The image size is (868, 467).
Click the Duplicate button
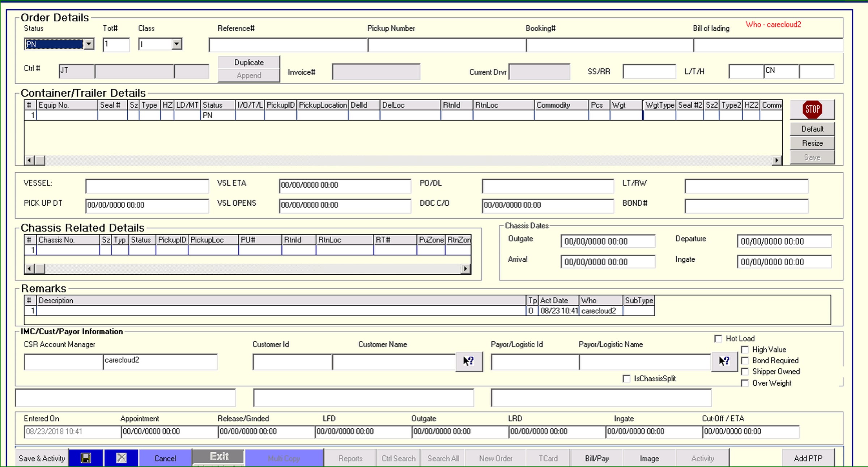pos(249,62)
